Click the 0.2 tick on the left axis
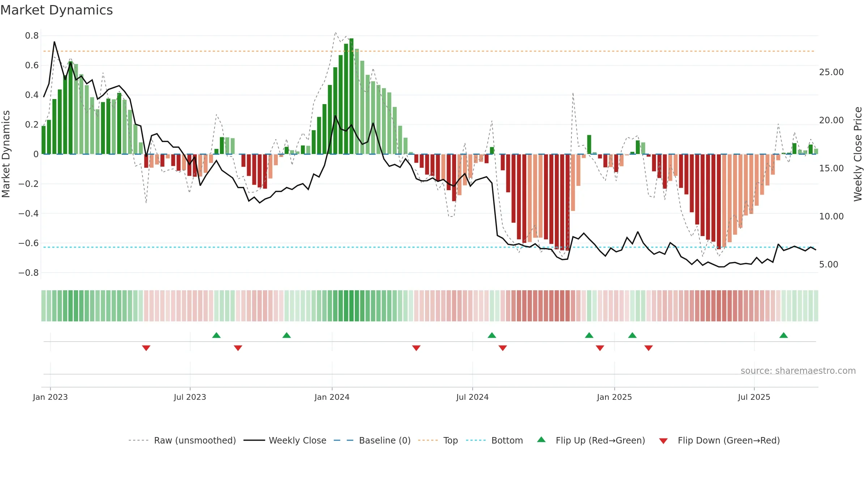868x488 pixels. pyautogui.click(x=32, y=125)
